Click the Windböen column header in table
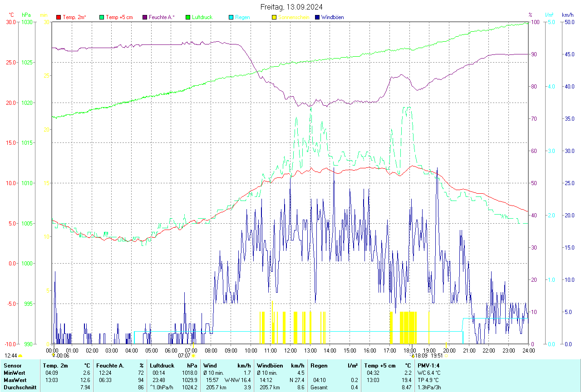Viewport: 581px width, 392px height. click(x=270, y=365)
